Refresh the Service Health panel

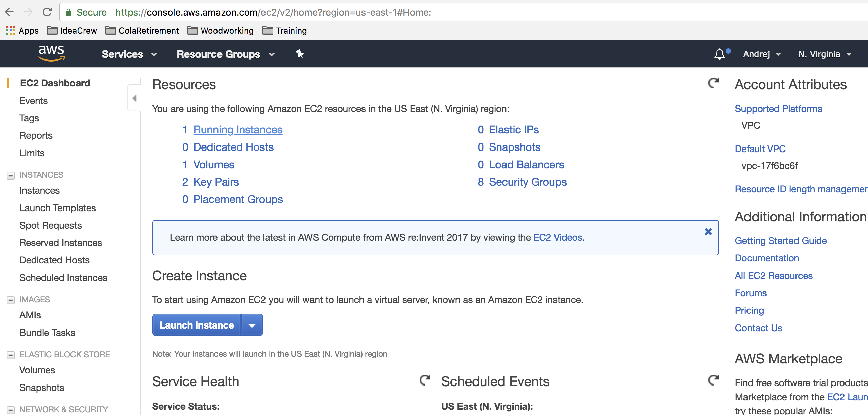(425, 380)
